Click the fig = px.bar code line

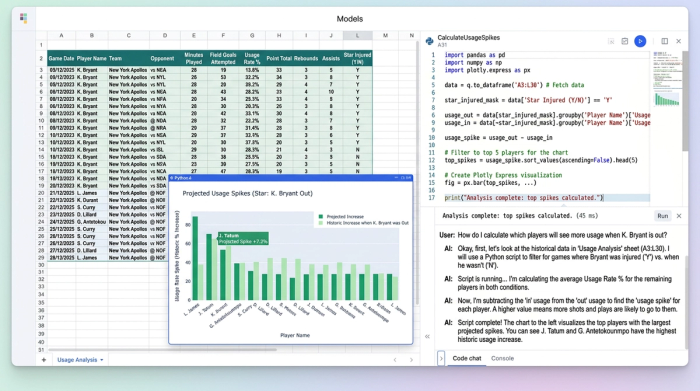click(x=490, y=183)
